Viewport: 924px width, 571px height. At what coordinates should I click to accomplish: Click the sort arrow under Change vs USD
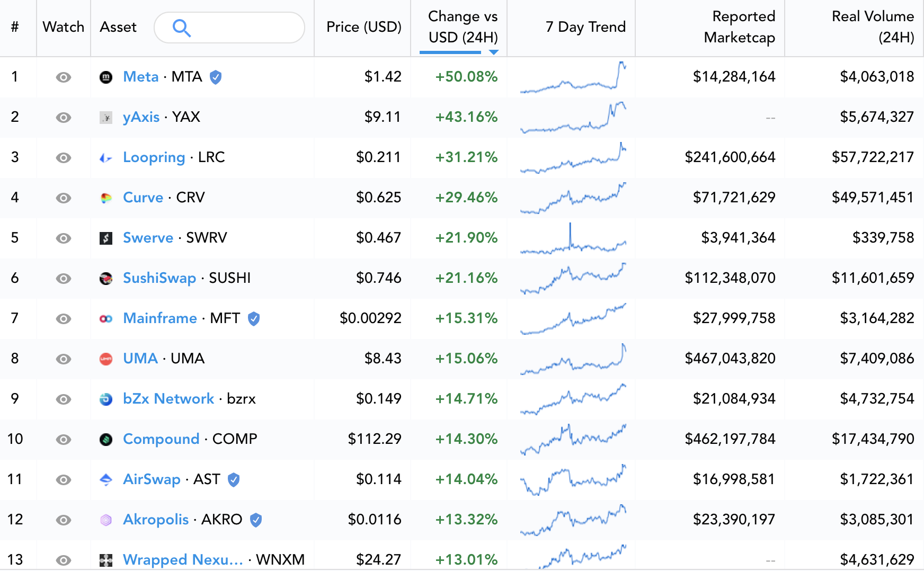click(494, 52)
